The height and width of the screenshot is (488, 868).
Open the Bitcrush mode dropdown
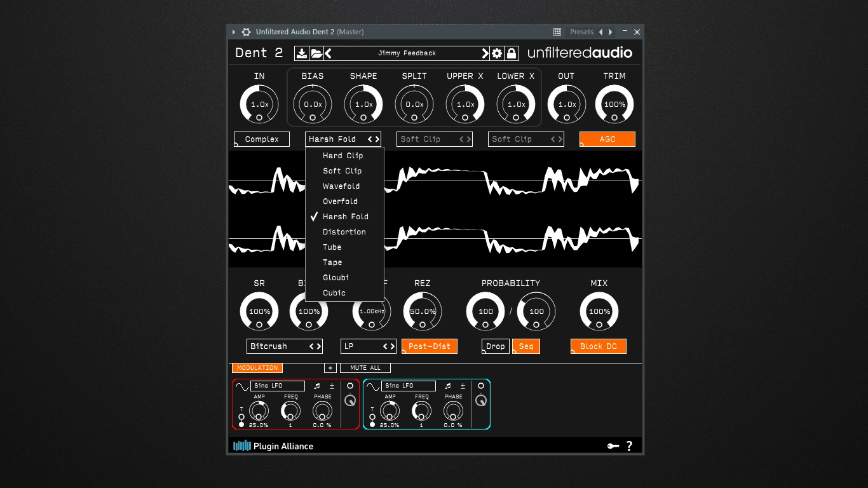click(x=285, y=346)
